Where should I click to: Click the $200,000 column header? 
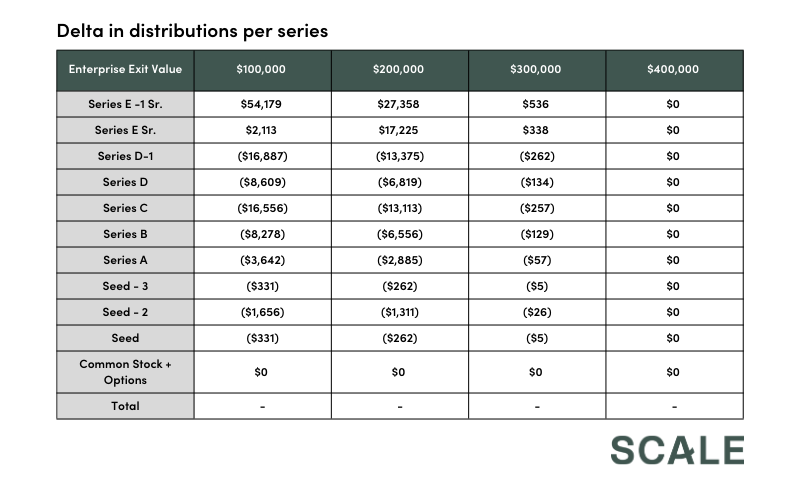click(399, 70)
